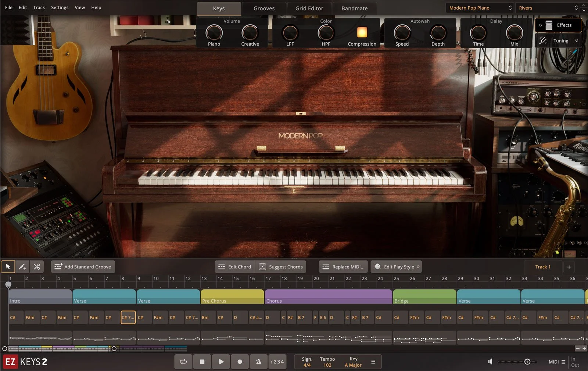Click the HPF color knob

click(326, 33)
